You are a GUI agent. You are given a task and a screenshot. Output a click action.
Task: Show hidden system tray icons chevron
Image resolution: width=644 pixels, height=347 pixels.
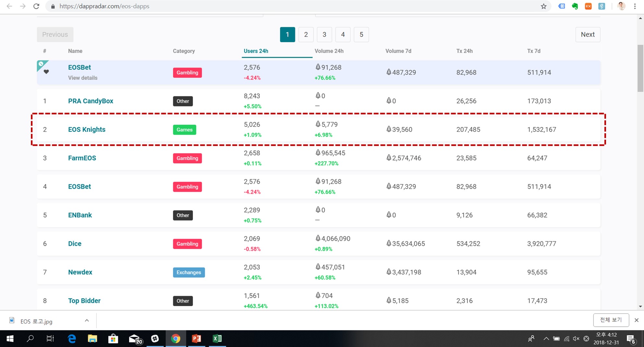pos(546,339)
